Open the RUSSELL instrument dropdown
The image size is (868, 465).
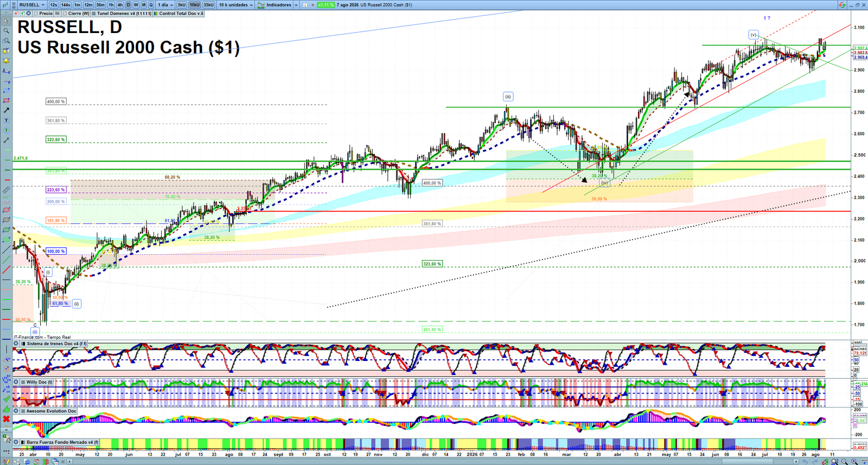(31, 5)
